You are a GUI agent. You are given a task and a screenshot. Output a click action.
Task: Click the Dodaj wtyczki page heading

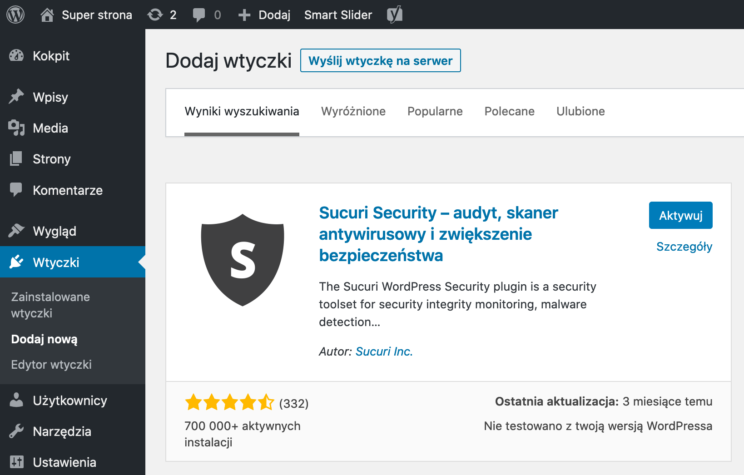228,61
